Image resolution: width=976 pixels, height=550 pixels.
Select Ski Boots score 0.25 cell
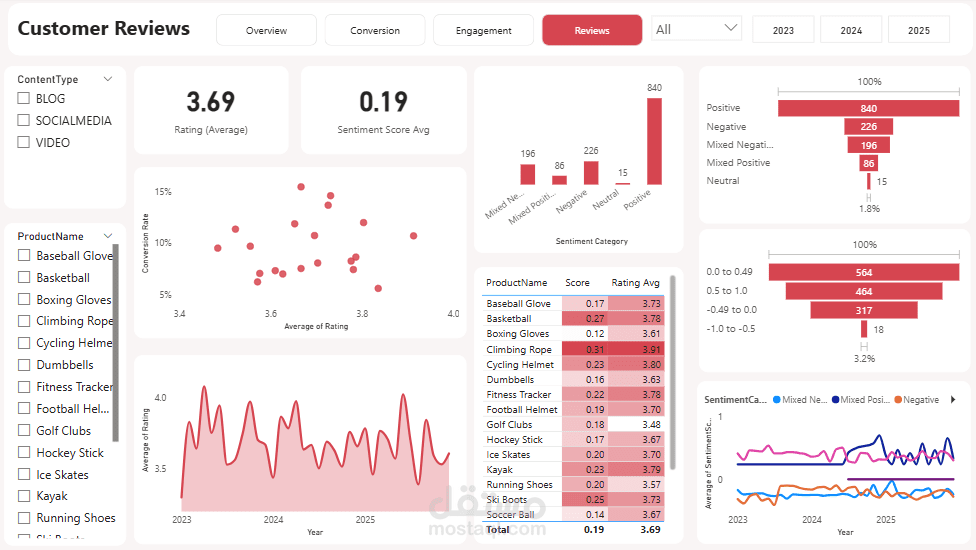coord(584,500)
